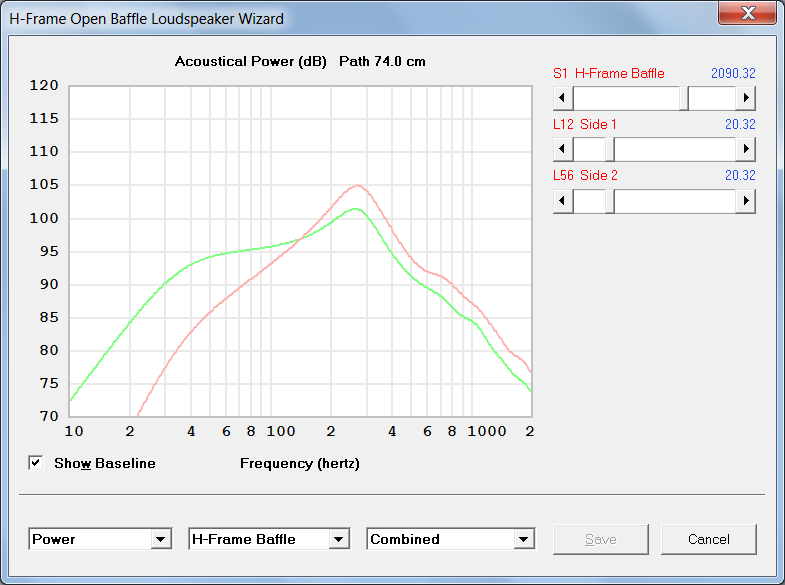Uncheck the Show Baseline checkbox
This screenshot has height=585, width=785.
click(36, 463)
